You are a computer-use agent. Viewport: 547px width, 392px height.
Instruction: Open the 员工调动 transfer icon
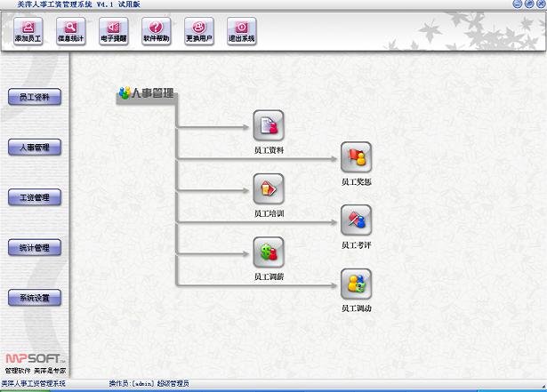click(x=356, y=284)
